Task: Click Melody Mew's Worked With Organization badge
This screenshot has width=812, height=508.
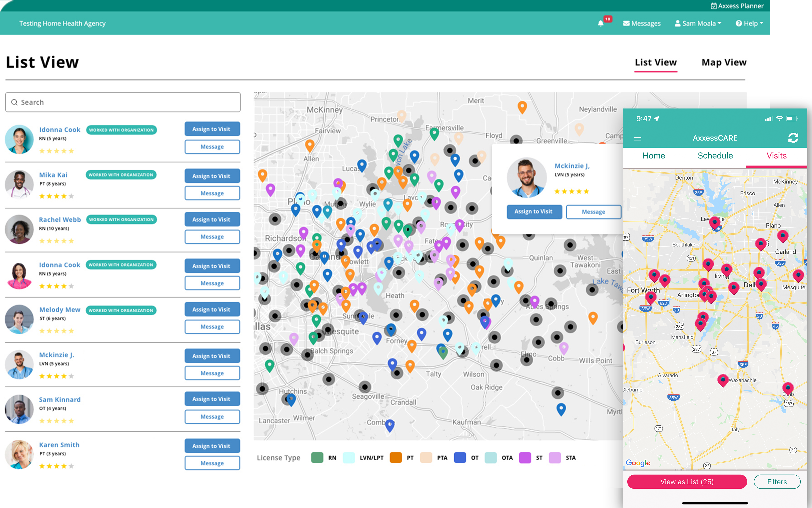Action: pyautogui.click(x=121, y=310)
